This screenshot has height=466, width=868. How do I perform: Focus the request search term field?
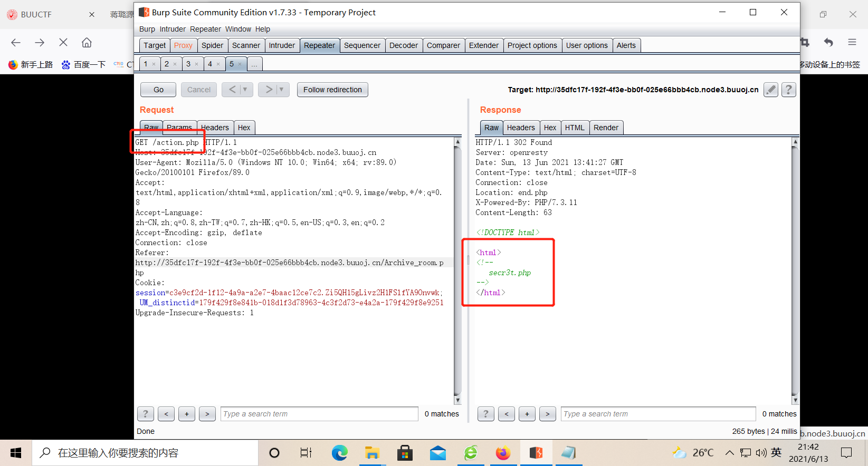[319, 414]
